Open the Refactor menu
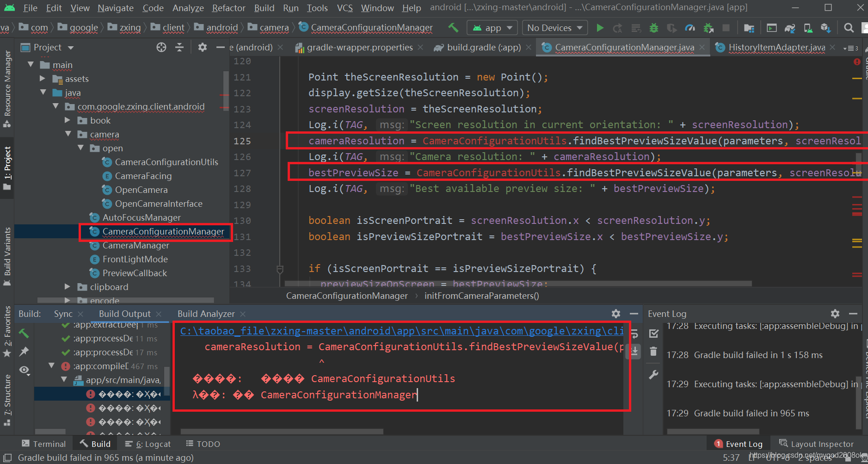 pyautogui.click(x=228, y=8)
